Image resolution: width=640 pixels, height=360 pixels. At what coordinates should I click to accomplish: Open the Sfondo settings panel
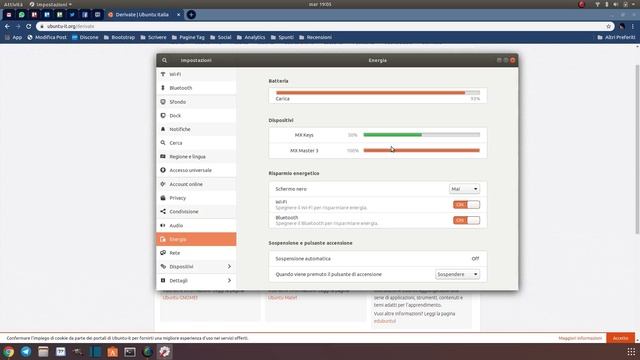coord(196,102)
